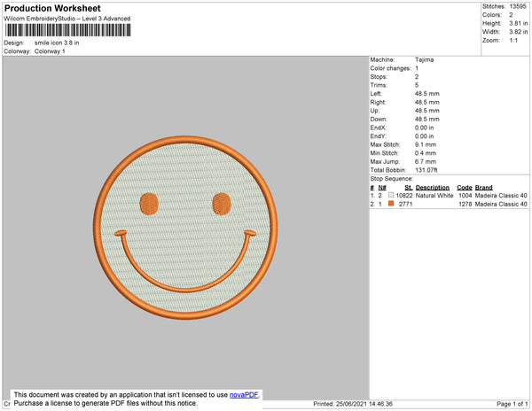This screenshot has width=532, height=411.
Task: Click the smiley face embroidery preview
Action: [185, 228]
